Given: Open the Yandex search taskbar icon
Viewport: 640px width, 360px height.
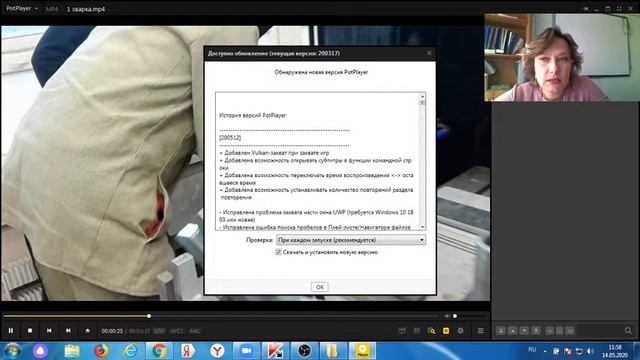Looking at the screenshot, I should [x=188, y=351].
